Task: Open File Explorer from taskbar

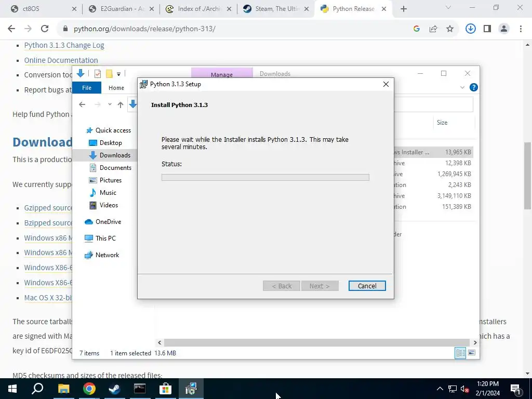Action: click(x=63, y=389)
